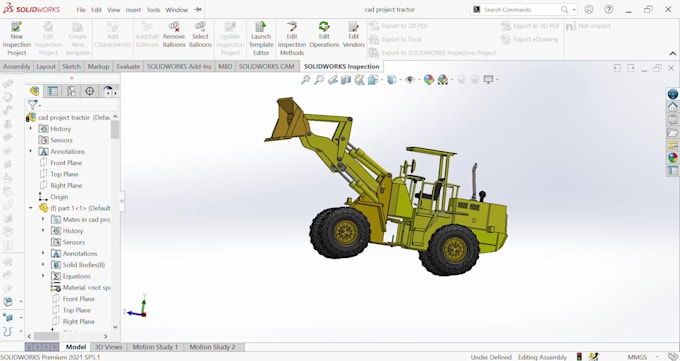Open Search Commands dropdown arrow
Screen dimensions: 680x361
click(574, 10)
